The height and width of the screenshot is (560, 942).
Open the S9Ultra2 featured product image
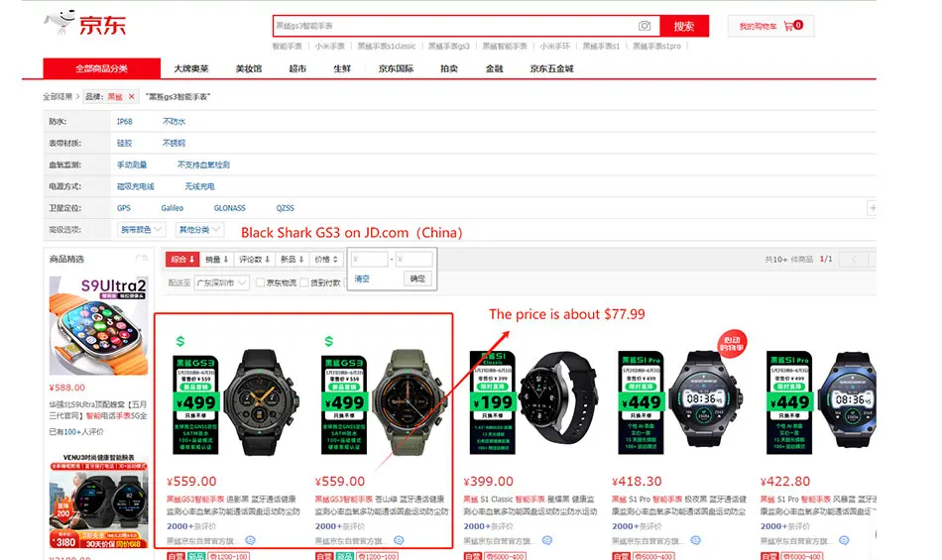[98, 325]
